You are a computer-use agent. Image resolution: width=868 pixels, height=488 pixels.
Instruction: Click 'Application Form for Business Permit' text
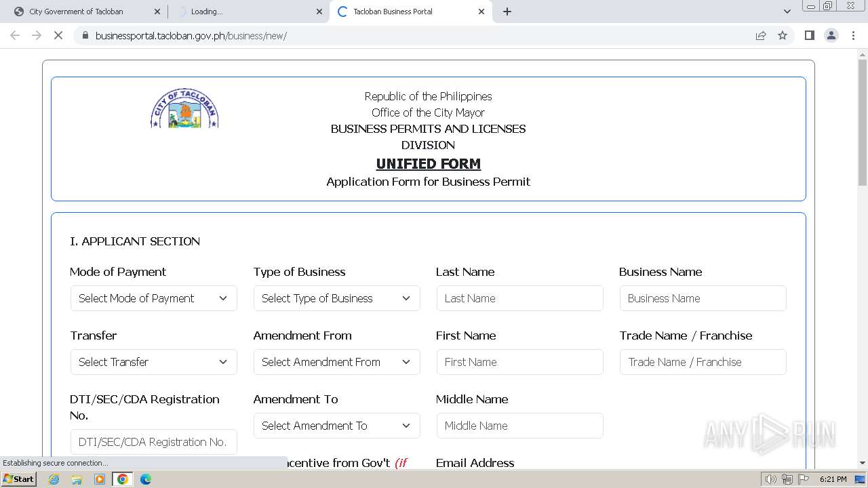429,182
